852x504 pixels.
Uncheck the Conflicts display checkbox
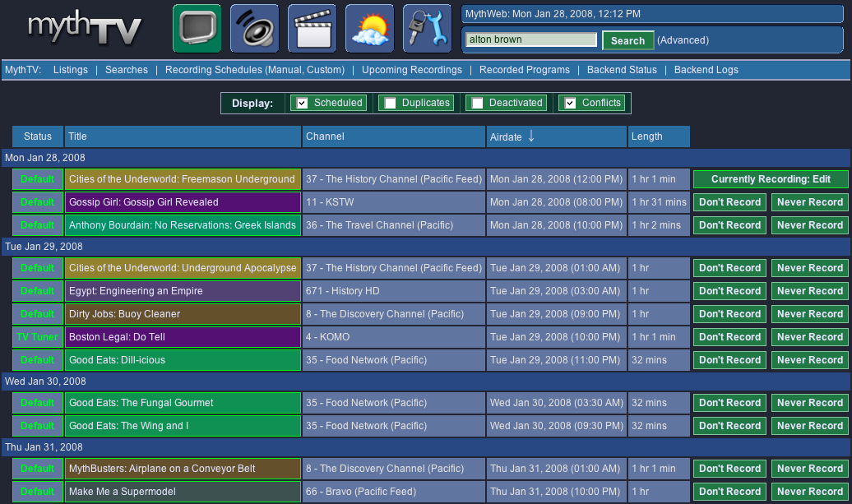(570, 103)
